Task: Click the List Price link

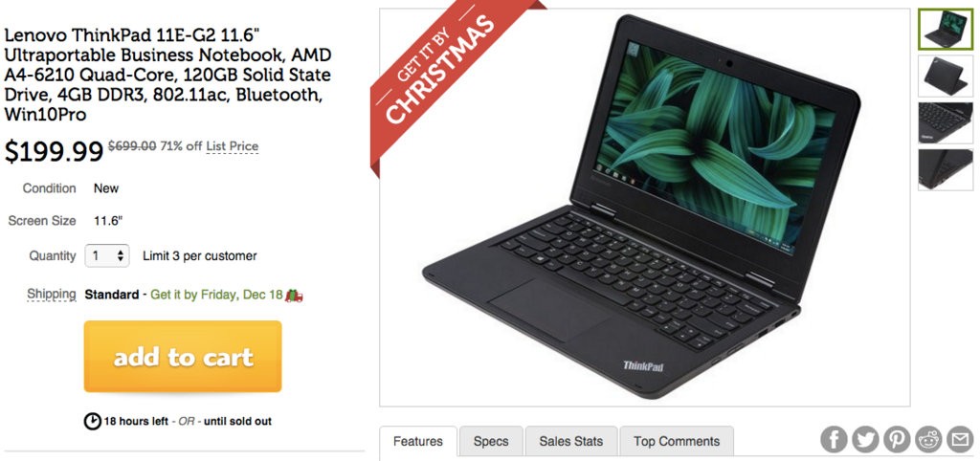Action: tap(232, 146)
